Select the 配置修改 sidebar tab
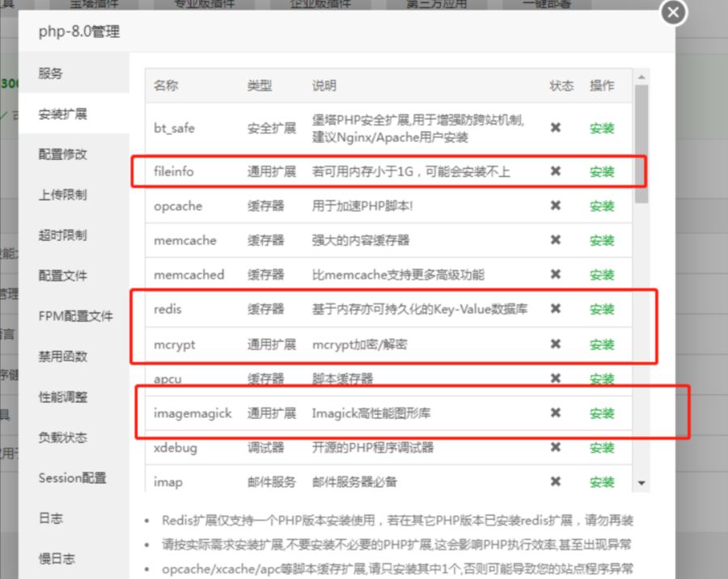 pos(62,154)
